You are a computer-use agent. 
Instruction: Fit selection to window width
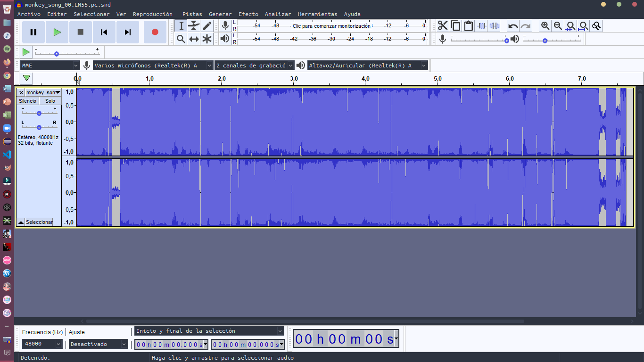coord(570,26)
